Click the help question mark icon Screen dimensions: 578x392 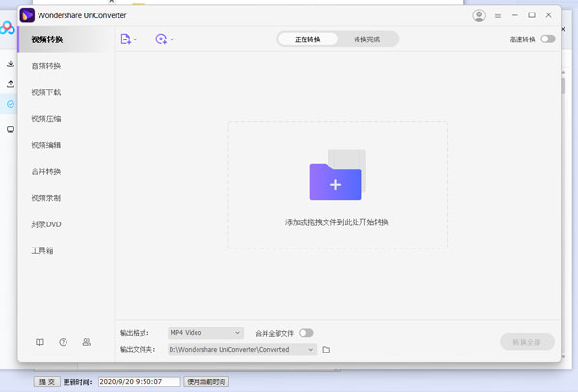63,342
